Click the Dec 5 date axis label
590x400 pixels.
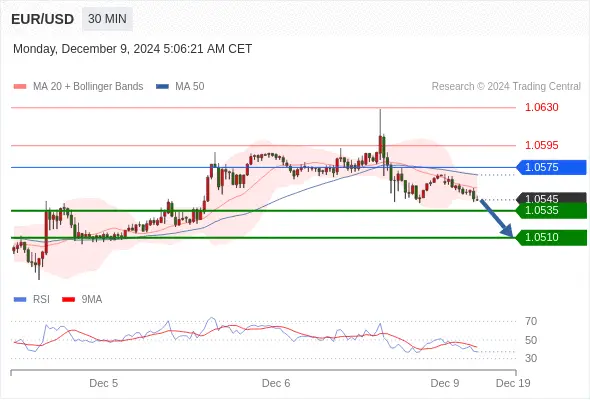pyautogui.click(x=103, y=383)
